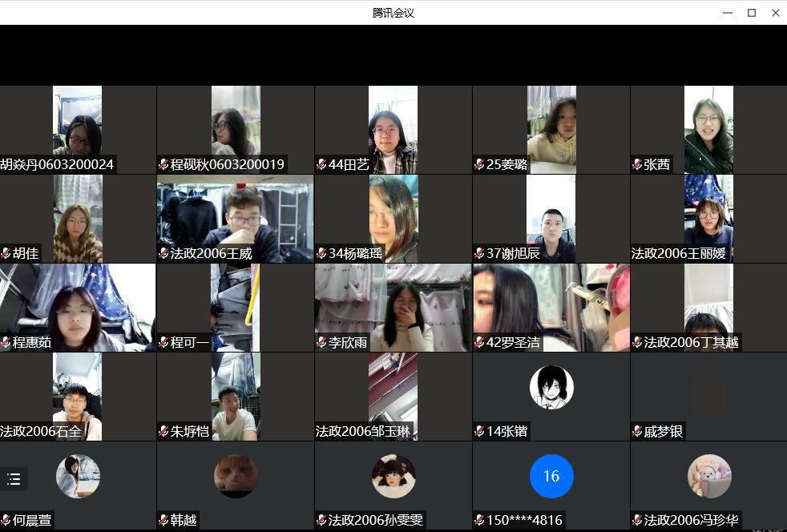787x532 pixels.
Task: Click the anime avatar above 14张锴
Action: [551, 387]
